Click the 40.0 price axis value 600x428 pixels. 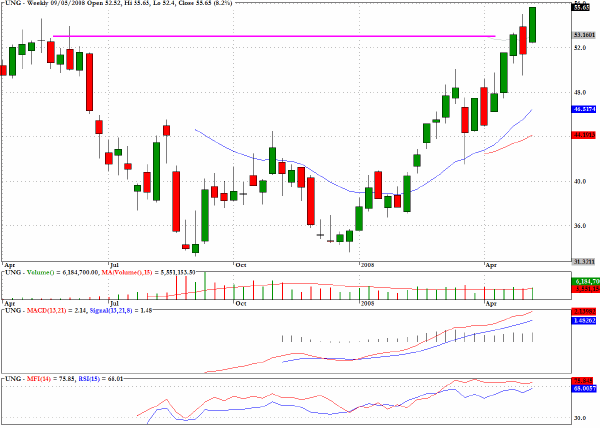click(x=580, y=181)
